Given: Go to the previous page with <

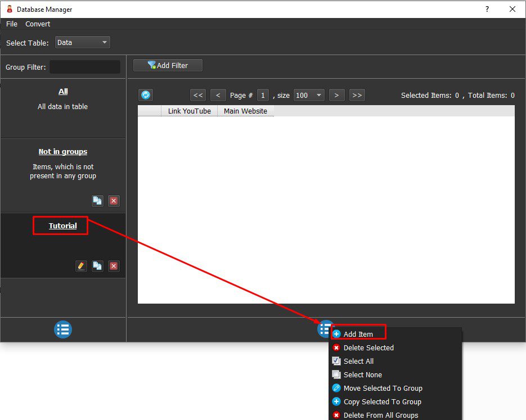Looking at the screenshot, I should pos(218,95).
